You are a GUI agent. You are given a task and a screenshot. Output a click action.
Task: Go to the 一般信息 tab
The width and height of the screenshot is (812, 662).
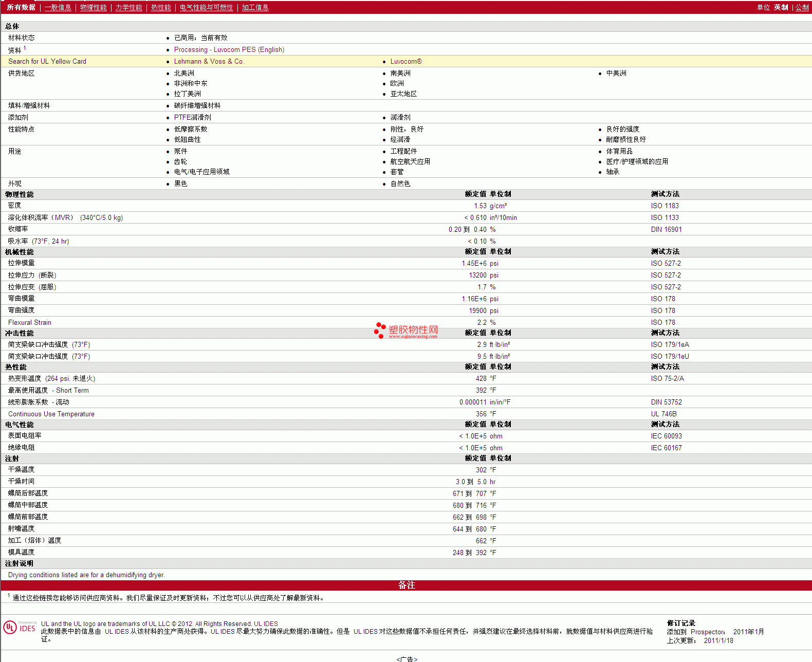pyautogui.click(x=58, y=7)
